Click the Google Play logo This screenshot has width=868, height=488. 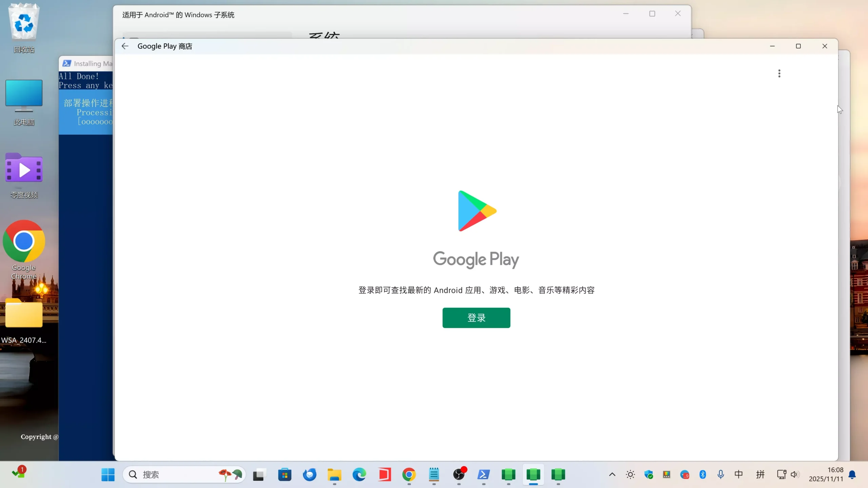click(x=476, y=211)
